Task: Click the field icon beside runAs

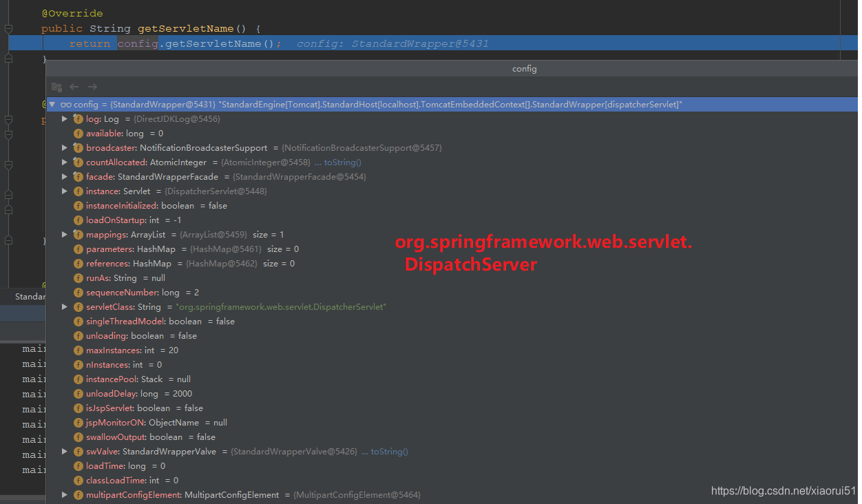Action: pos(78,278)
